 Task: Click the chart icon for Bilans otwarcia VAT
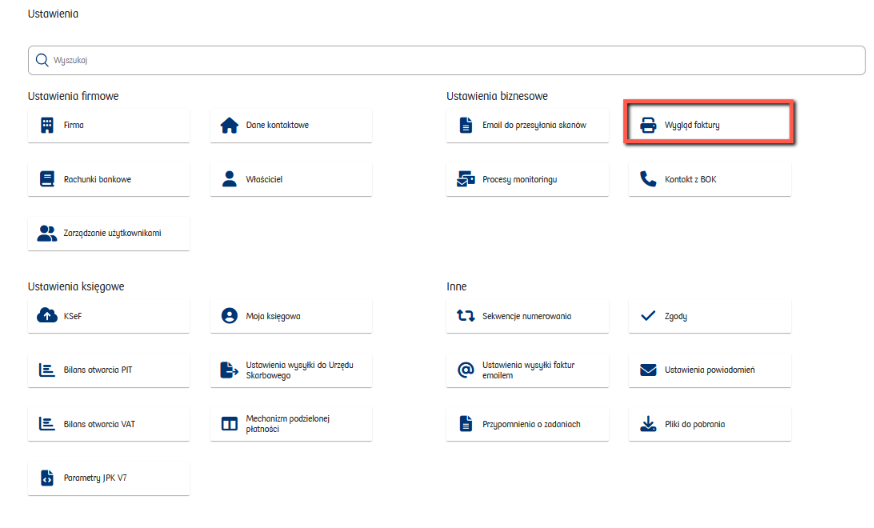click(47, 424)
